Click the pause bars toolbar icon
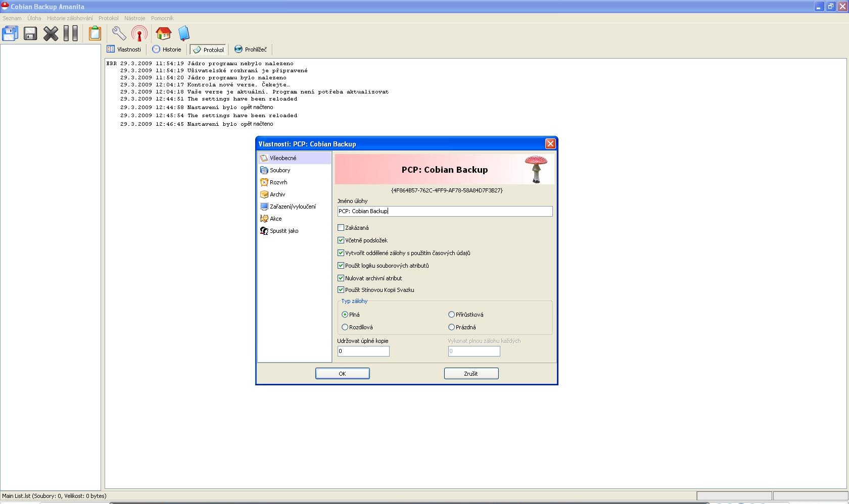This screenshot has height=504, width=849. pos(71,33)
